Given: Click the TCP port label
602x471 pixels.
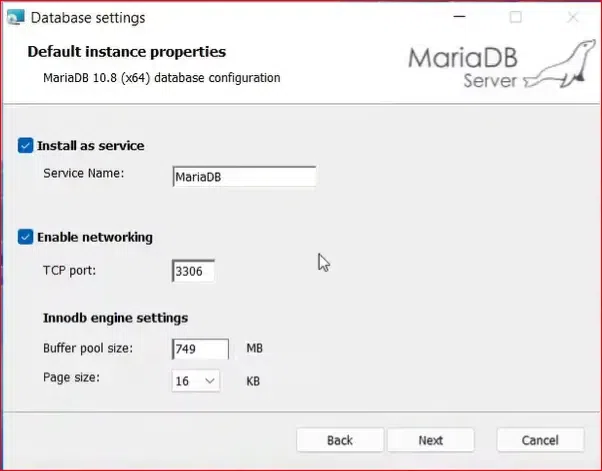Looking at the screenshot, I should point(69,271).
